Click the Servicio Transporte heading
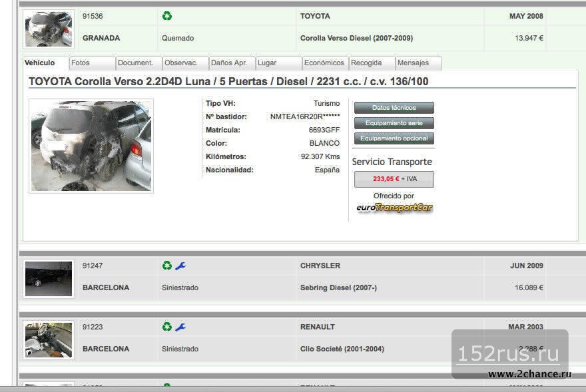 click(392, 162)
